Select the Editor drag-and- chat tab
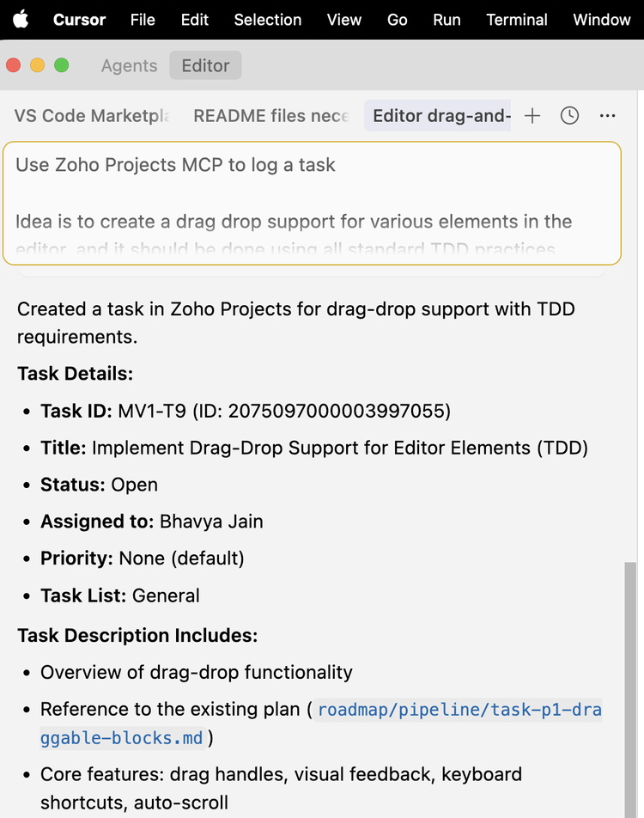 pyautogui.click(x=438, y=116)
